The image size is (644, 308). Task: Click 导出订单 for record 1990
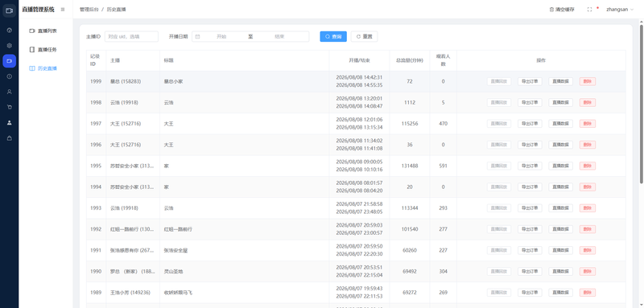(530, 272)
